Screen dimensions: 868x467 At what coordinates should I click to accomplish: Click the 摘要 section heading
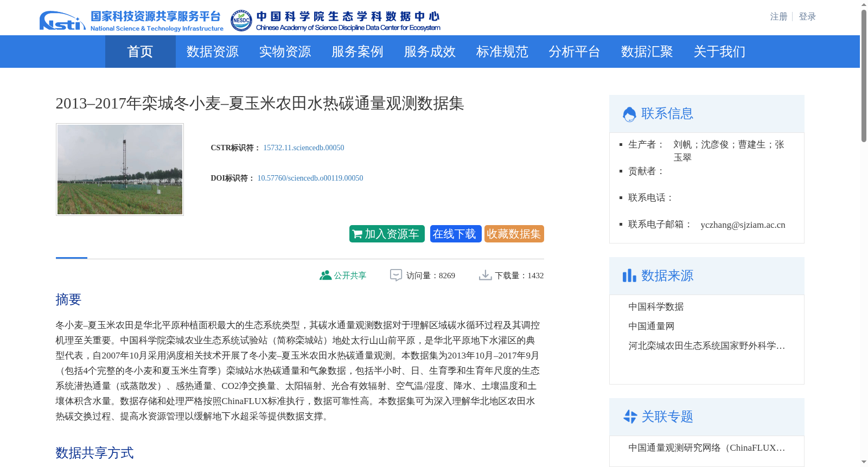pos(68,299)
